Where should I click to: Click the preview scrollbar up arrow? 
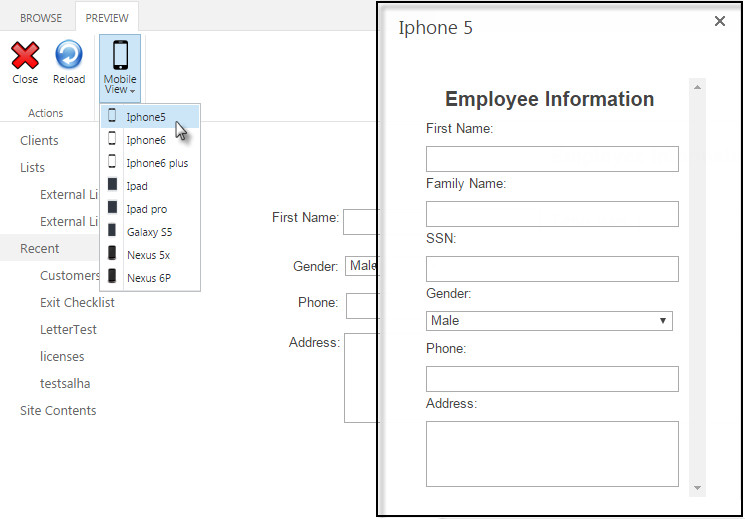[697, 87]
